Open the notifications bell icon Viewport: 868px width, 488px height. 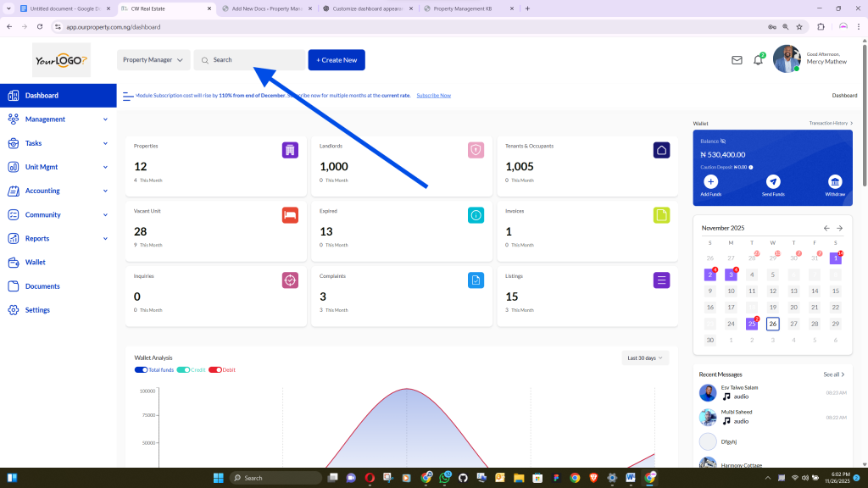point(758,60)
